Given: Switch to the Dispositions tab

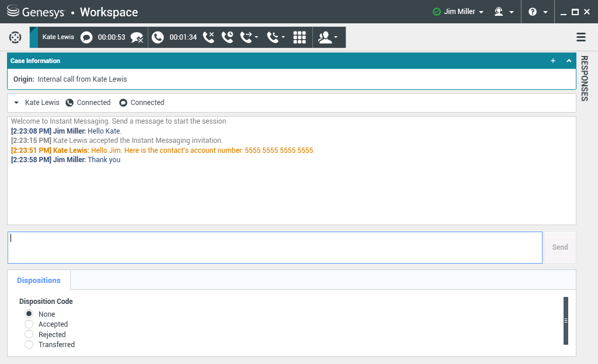Looking at the screenshot, I should [39, 280].
